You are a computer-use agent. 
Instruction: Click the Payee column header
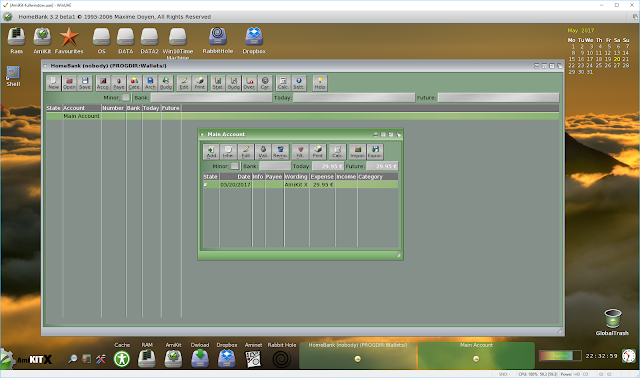click(x=274, y=177)
